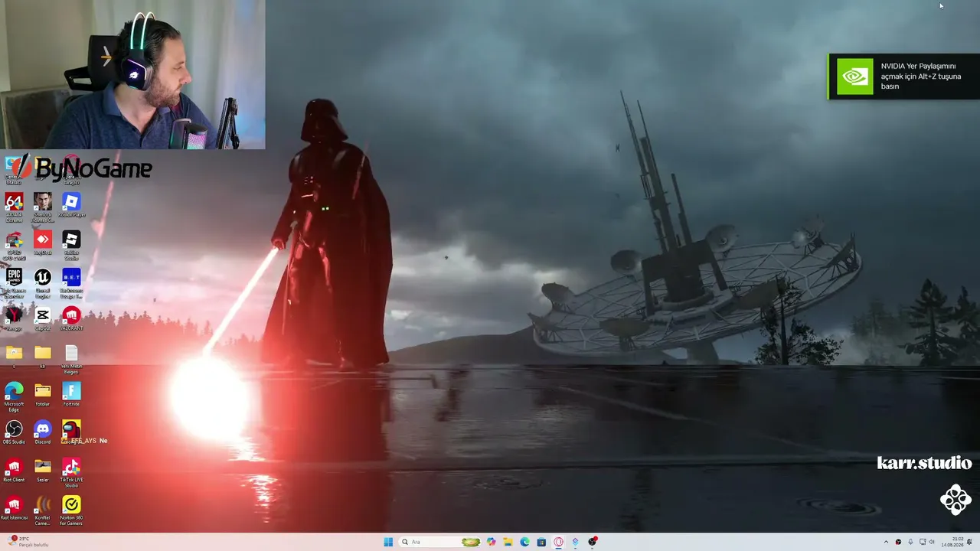Launch the VALORANT desktop shortcut

point(71,318)
